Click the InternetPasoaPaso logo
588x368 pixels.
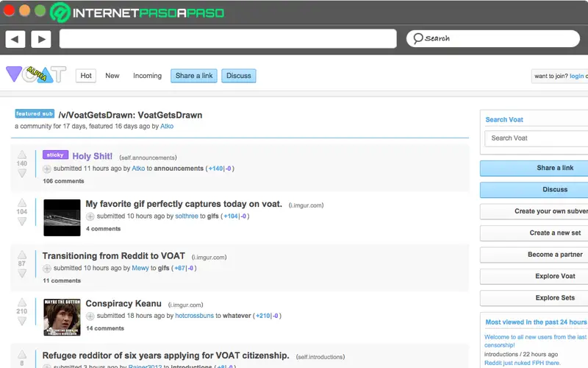[x=137, y=13]
